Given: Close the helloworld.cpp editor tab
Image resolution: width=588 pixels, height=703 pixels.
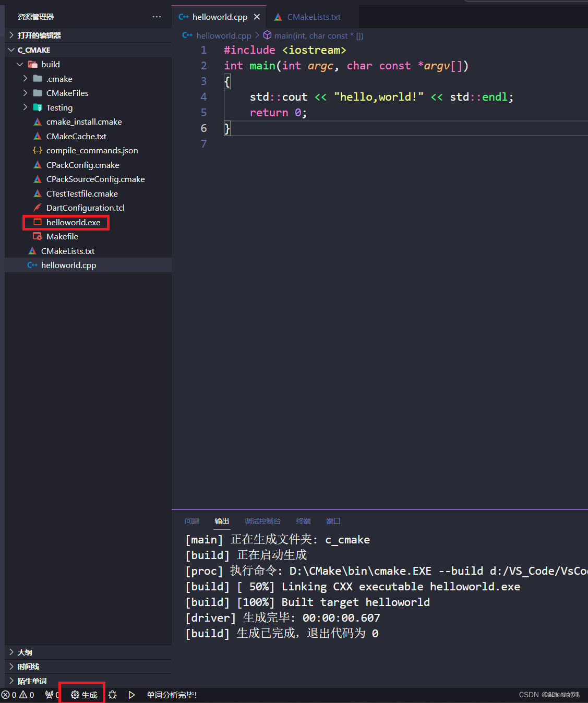Looking at the screenshot, I should click(256, 17).
